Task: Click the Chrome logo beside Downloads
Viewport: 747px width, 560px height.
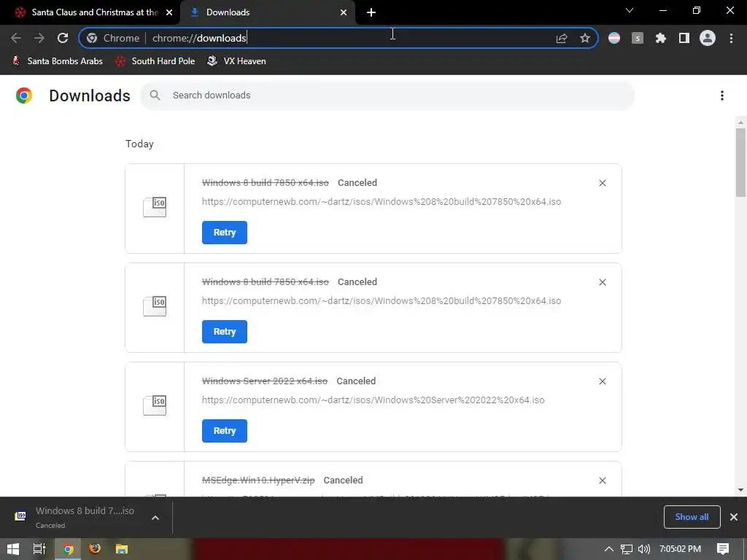Action: coord(24,96)
